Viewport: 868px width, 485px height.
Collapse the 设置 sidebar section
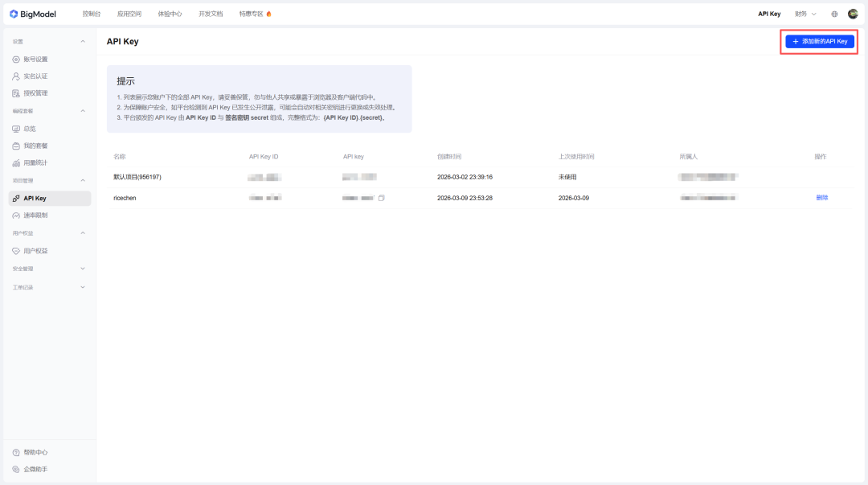click(x=83, y=42)
